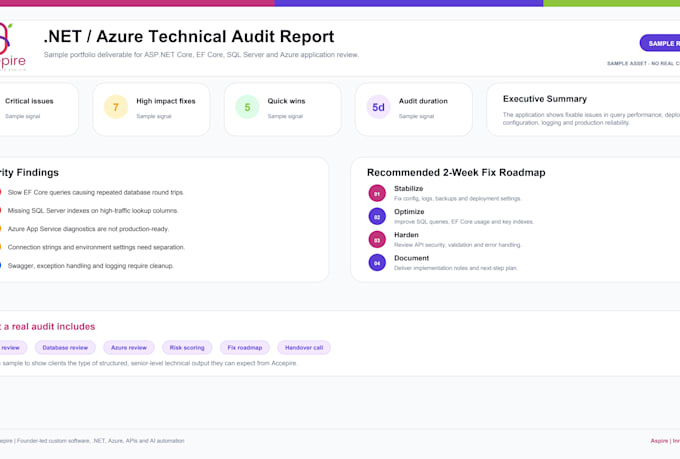
Task: Select the purple 5d Audit duration badge
Action: tap(378, 107)
